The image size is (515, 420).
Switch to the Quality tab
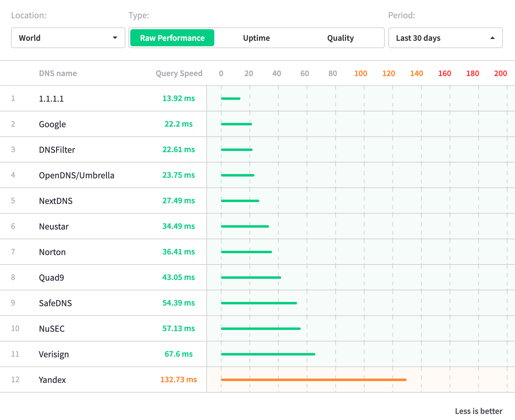tap(340, 38)
